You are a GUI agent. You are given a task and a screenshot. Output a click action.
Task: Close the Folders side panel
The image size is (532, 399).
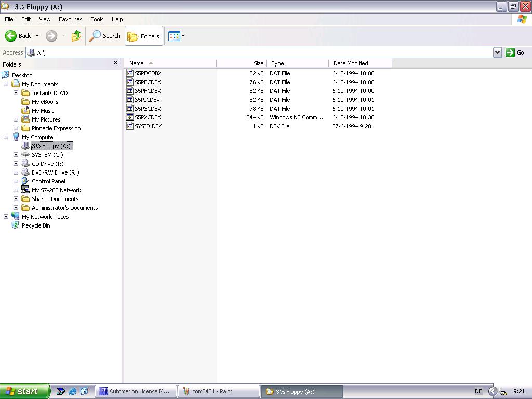pos(116,63)
